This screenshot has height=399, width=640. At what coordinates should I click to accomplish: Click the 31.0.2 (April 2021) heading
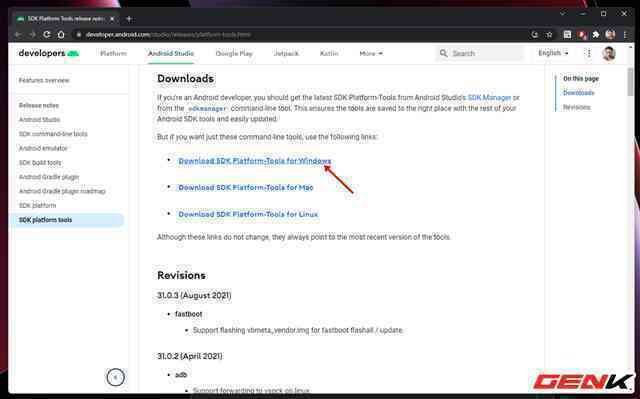click(x=190, y=356)
